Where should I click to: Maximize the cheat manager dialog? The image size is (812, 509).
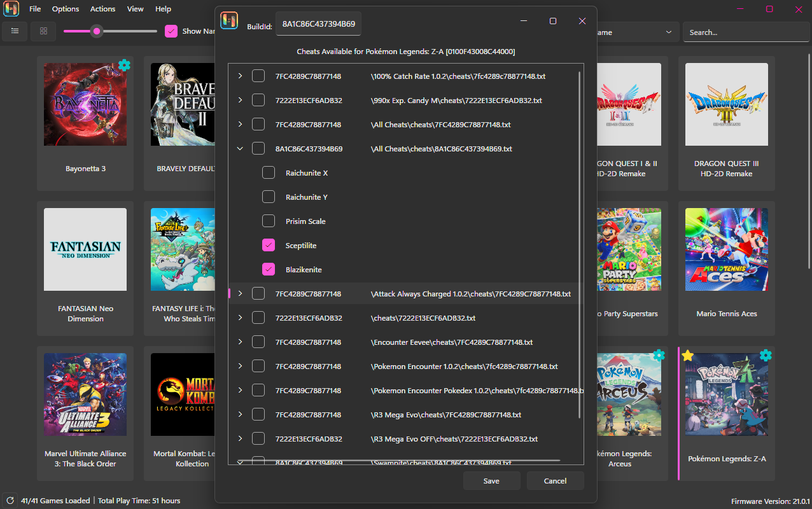(x=553, y=21)
